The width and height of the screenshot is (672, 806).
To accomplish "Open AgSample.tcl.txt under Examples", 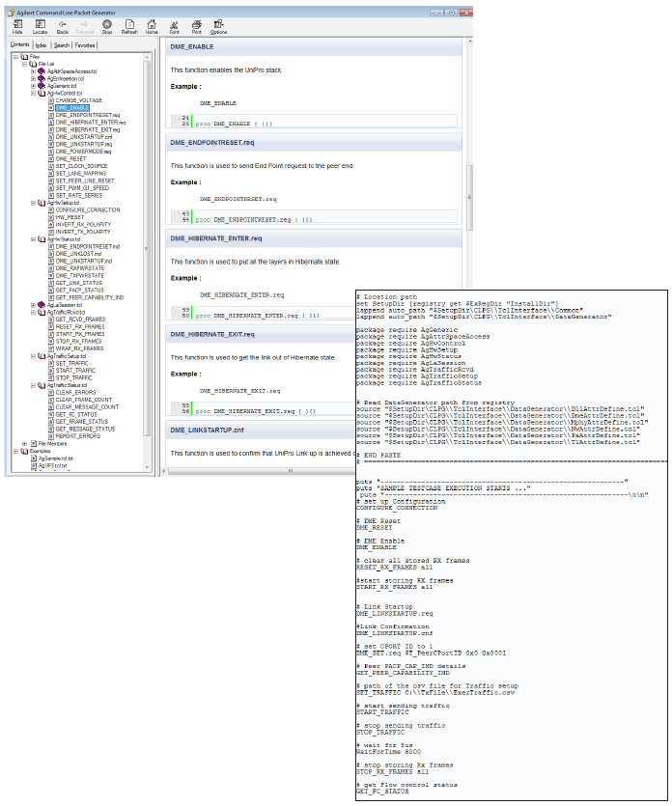I will (56, 459).
